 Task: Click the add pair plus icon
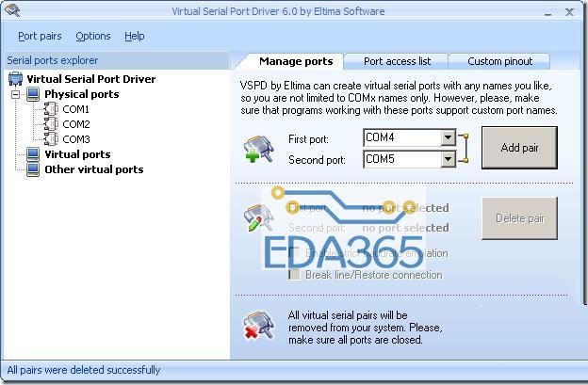pos(259,149)
